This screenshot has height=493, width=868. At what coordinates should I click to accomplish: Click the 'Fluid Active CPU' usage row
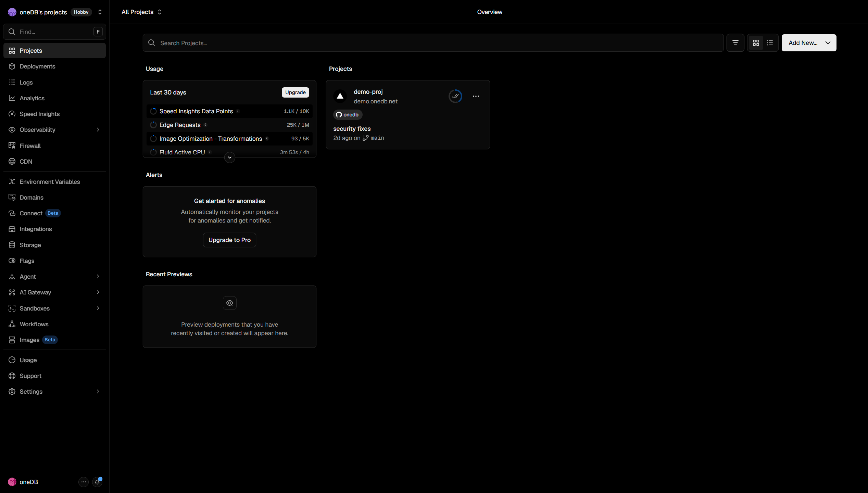coord(229,152)
